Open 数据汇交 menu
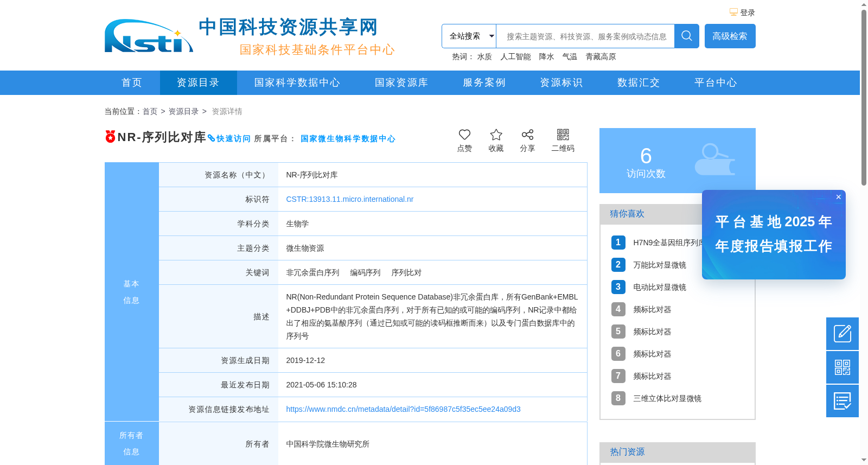Viewport: 868px width, 465px height. click(639, 82)
